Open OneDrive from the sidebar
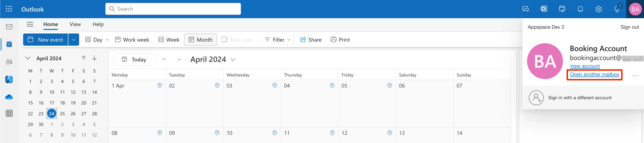 [9, 97]
